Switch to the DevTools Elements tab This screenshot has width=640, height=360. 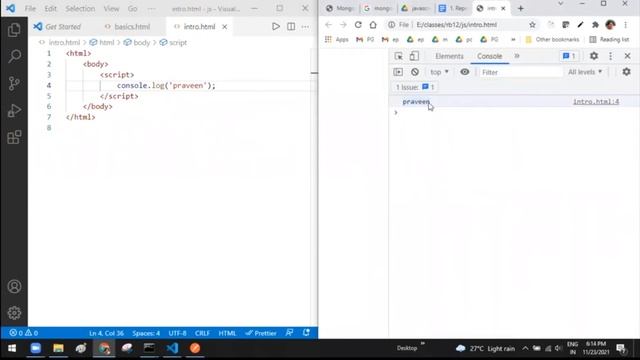(449, 56)
